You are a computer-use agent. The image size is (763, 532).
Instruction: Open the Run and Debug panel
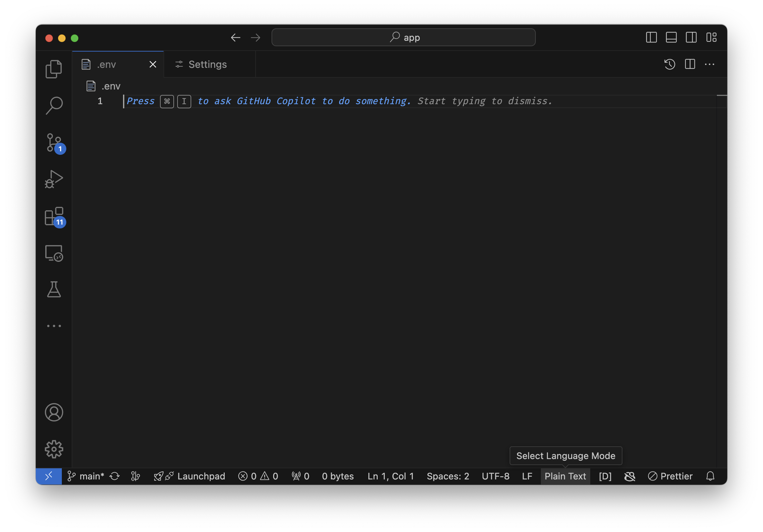(x=54, y=179)
